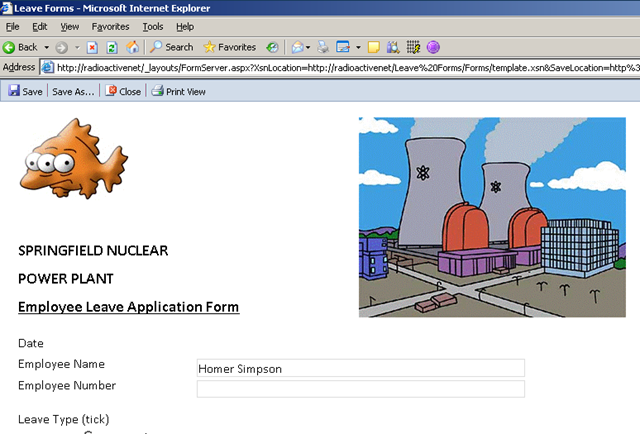This screenshot has width=640, height=434.
Task: Open the Search pane from the toolbar
Action: point(171,47)
